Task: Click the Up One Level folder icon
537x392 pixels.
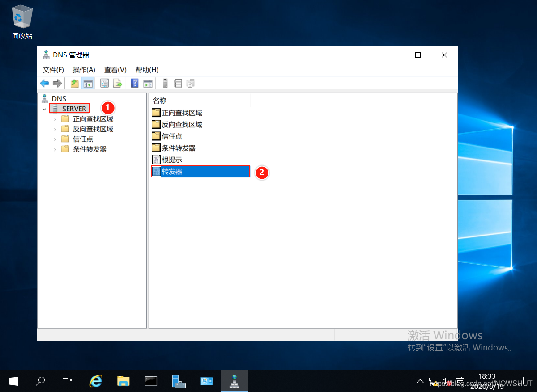Action: (74, 83)
